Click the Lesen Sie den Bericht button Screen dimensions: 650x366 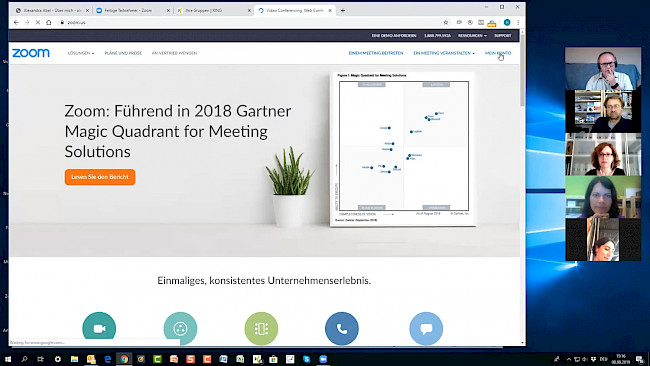(100, 177)
